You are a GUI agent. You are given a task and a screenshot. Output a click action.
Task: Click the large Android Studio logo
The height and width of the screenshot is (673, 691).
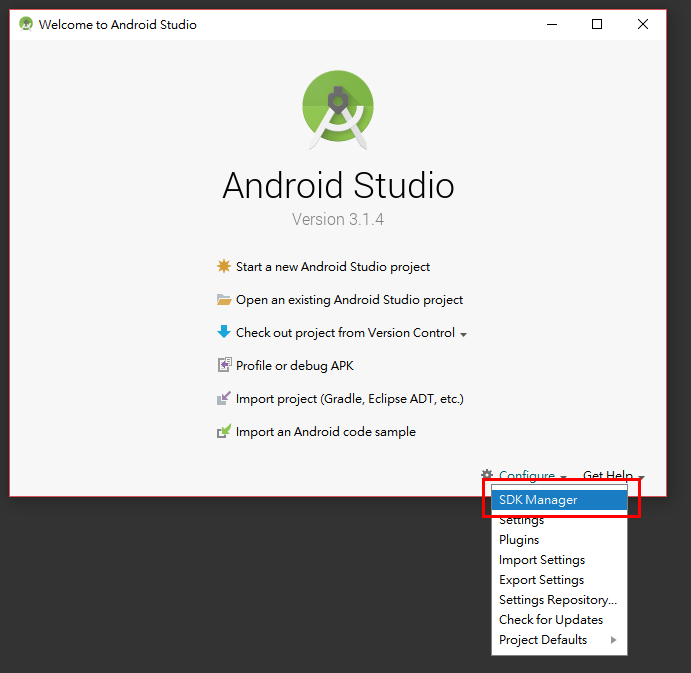(338, 110)
